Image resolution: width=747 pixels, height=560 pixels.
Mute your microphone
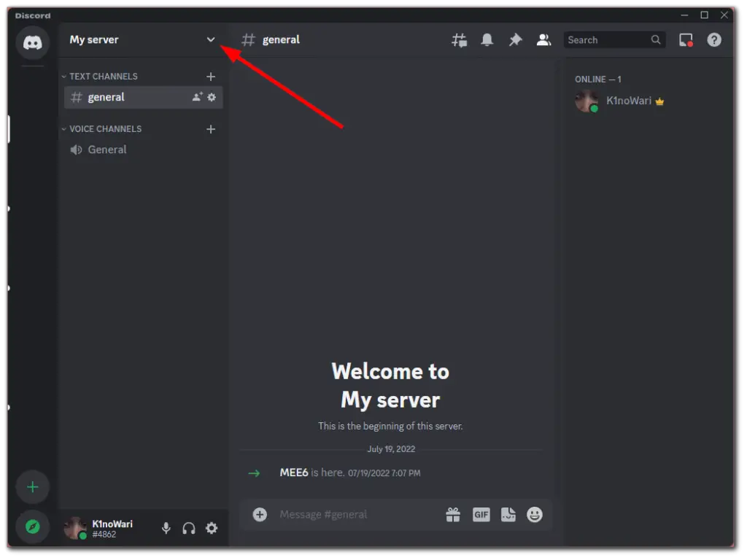point(166,528)
